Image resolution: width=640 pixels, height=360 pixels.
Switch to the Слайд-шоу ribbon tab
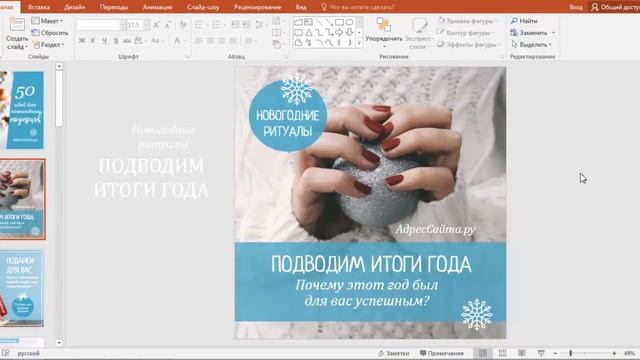click(x=203, y=7)
